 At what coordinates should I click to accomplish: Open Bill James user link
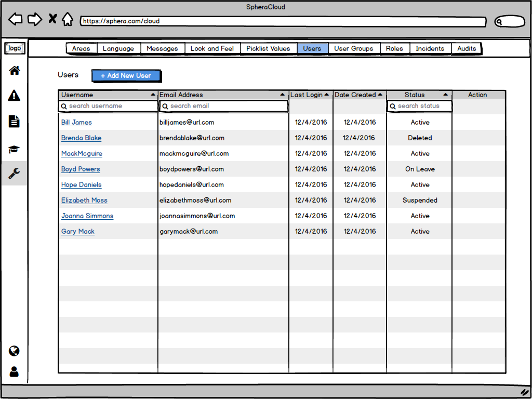coord(77,123)
